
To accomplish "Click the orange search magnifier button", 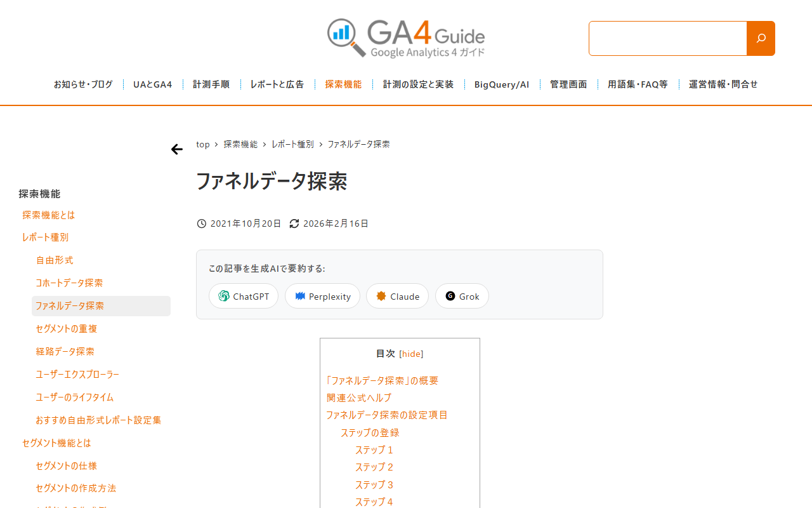I will pyautogui.click(x=761, y=38).
